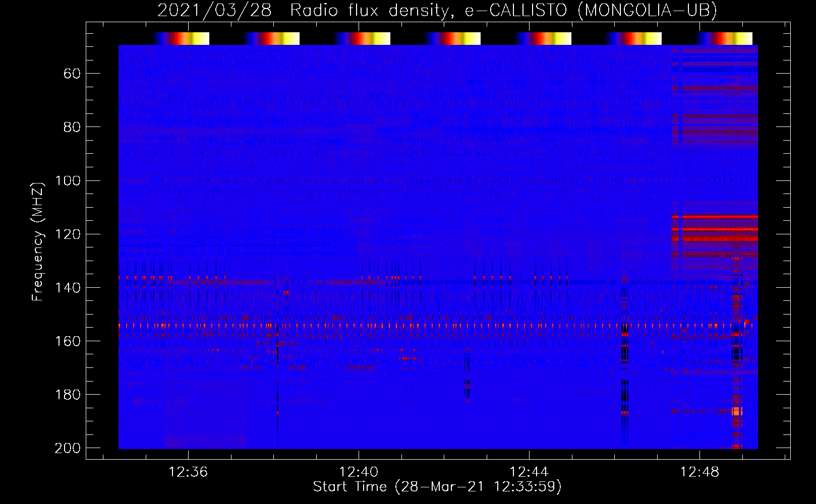Click the 200 frequency tick label

[x=68, y=448]
